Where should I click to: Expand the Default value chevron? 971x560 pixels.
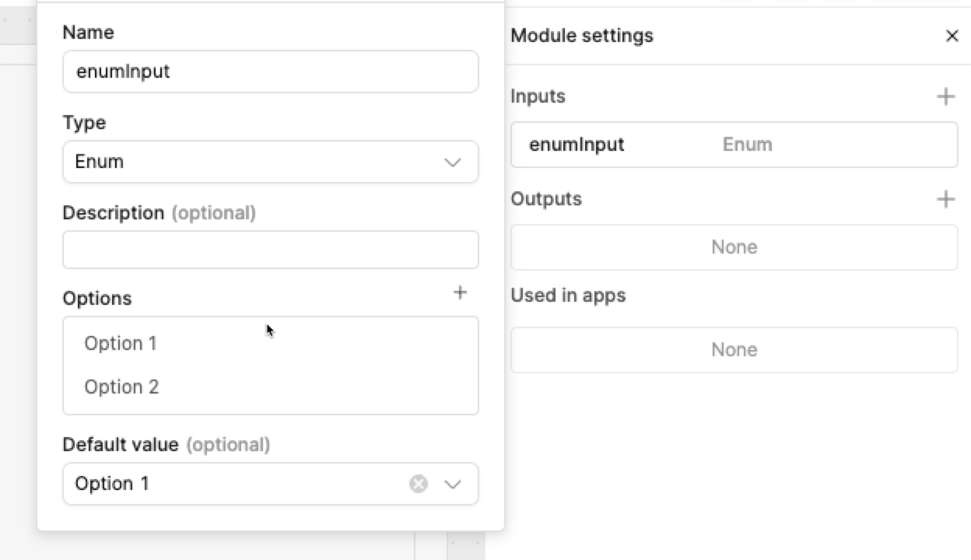click(452, 484)
